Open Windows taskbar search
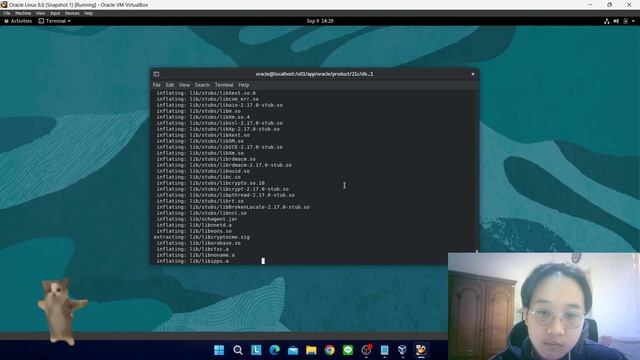This screenshot has height=360, width=640. (x=238, y=350)
